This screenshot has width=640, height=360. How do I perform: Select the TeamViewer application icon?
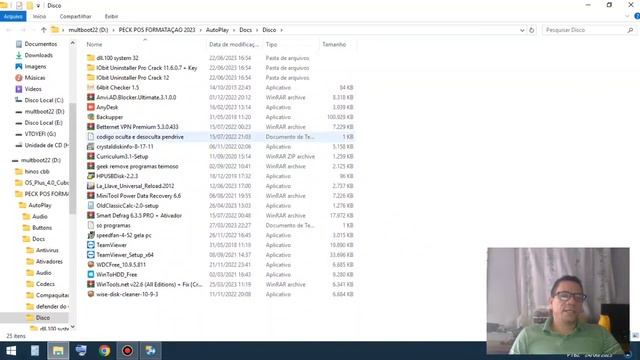(91, 245)
